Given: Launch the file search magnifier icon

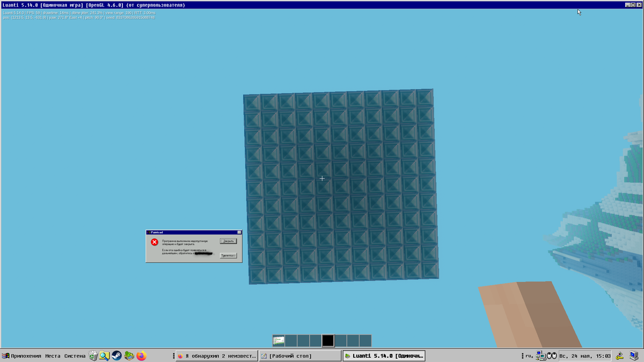Looking at the screenshot, I should coord(105,356).
